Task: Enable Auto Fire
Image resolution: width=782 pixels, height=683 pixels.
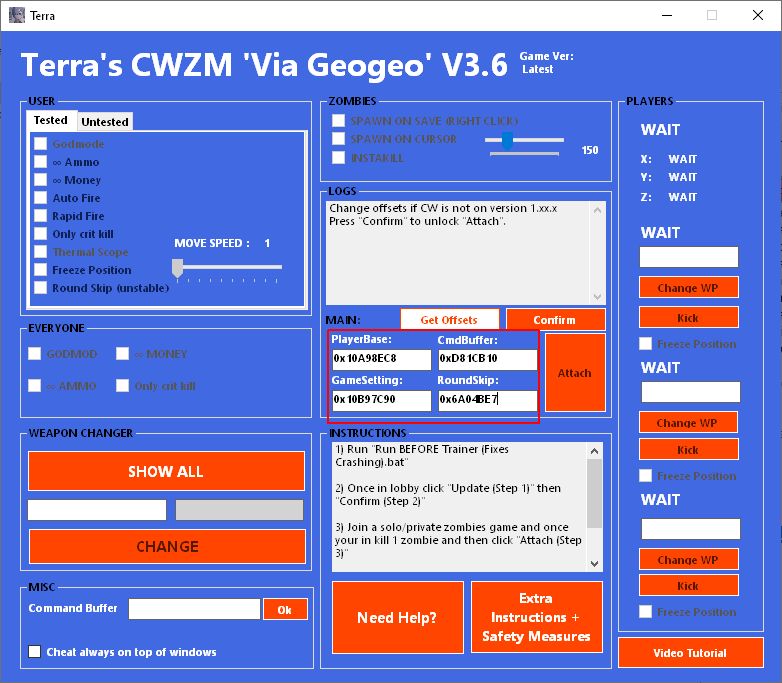Action: pos(40,198)
